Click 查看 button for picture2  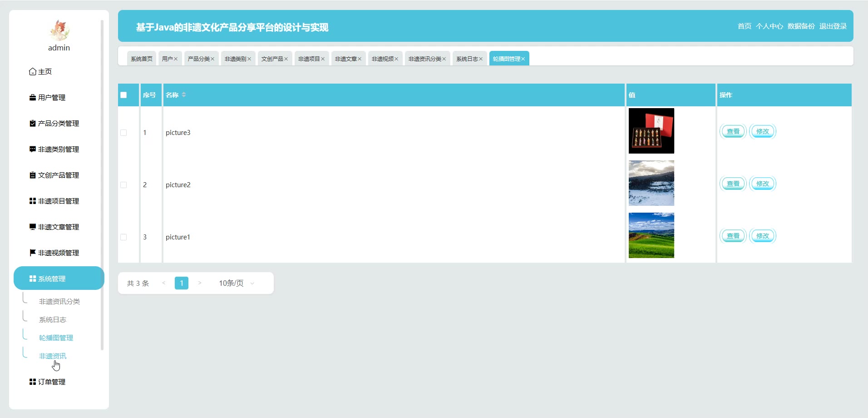[x=733, y=184]
